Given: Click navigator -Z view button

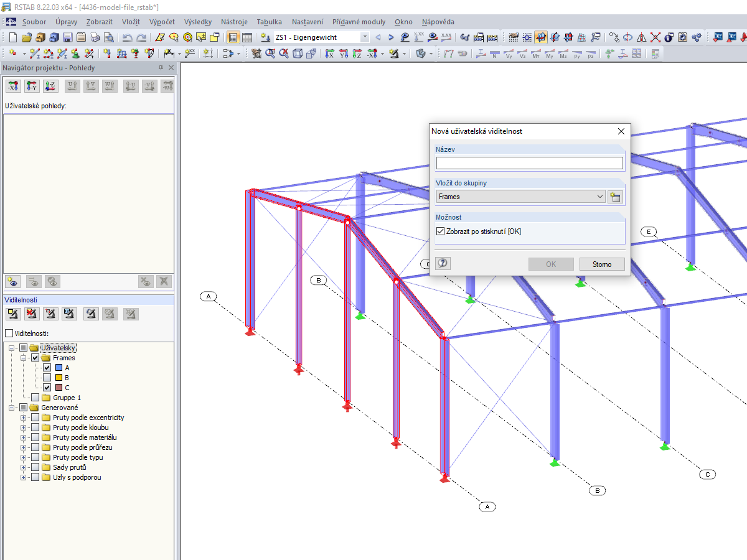Looking at the screenshot, I should pos(52,86).
